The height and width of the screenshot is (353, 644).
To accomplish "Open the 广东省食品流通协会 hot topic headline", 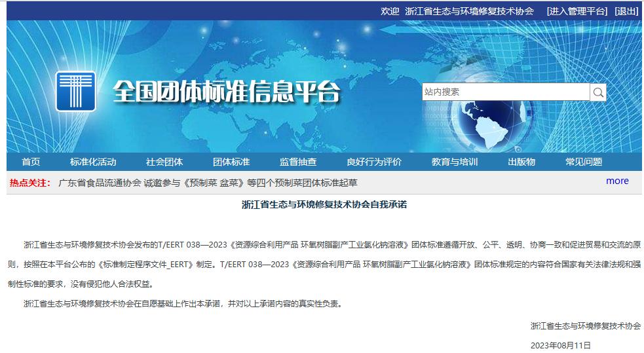I will pos(208,183).
